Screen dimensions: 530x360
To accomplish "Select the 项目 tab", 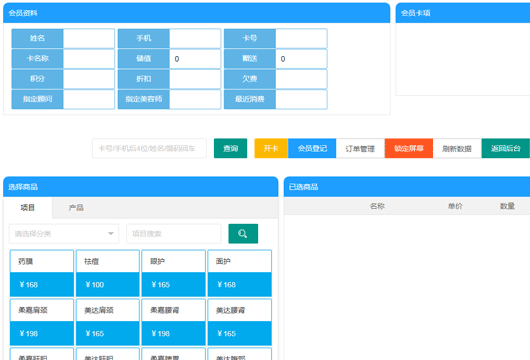I will tap(28, 208).
